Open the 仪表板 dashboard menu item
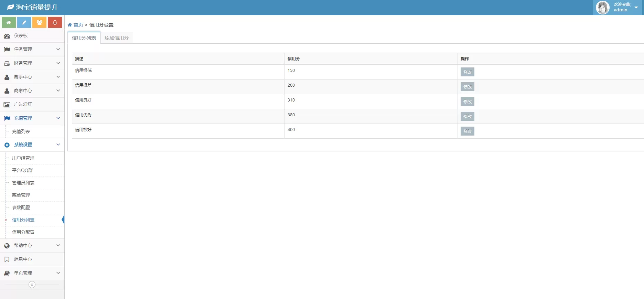 click(21, 36)
